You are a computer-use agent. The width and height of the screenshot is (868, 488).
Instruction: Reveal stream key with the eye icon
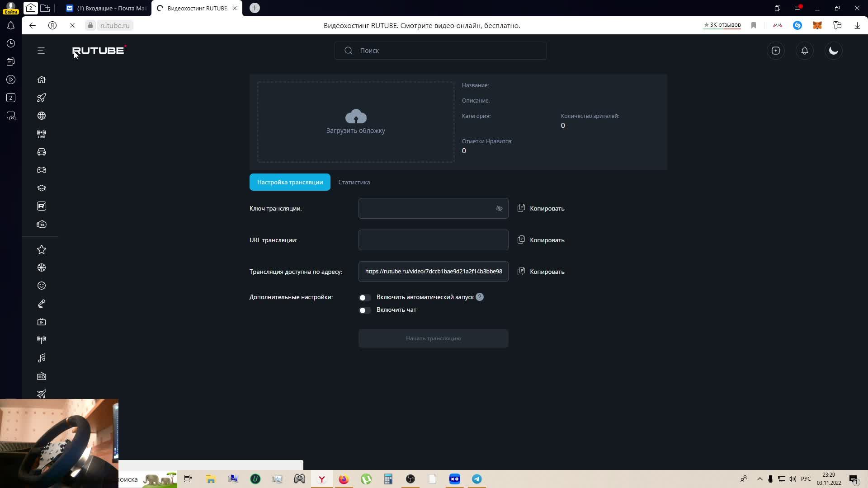pyautogui.click(x=499, y=208)
